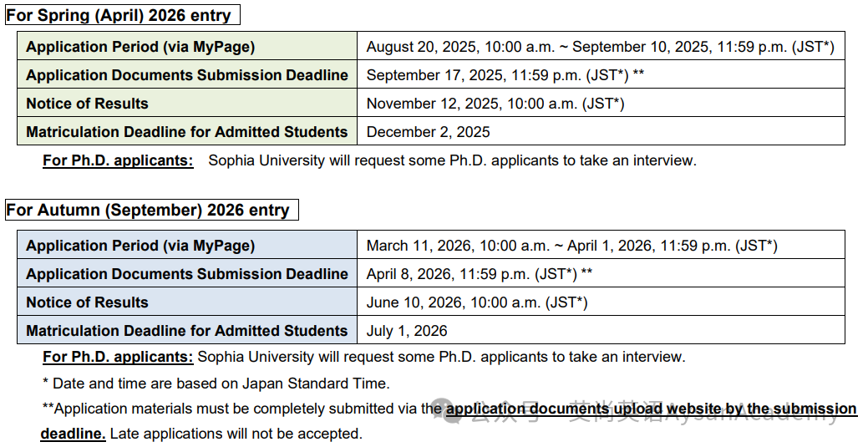This screenshot has width=868, height=447.
Task: Click the Autumn (September) 2026 entry heading
Action: point(152,210)
